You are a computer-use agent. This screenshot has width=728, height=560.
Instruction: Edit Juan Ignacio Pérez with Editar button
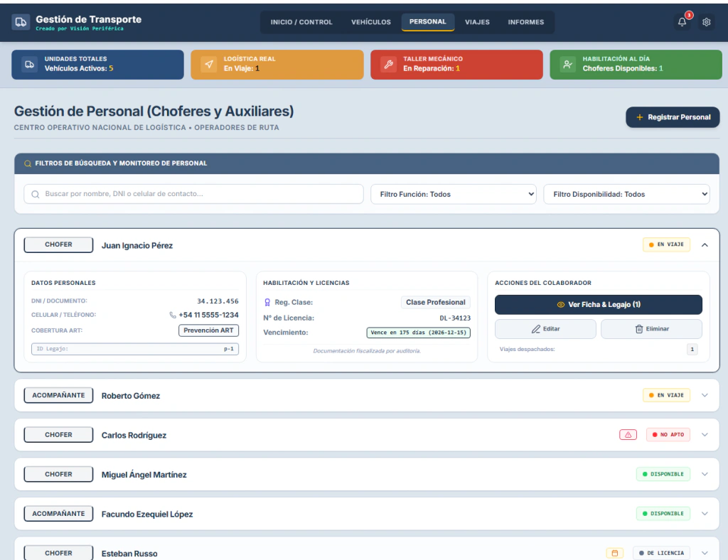545,329
